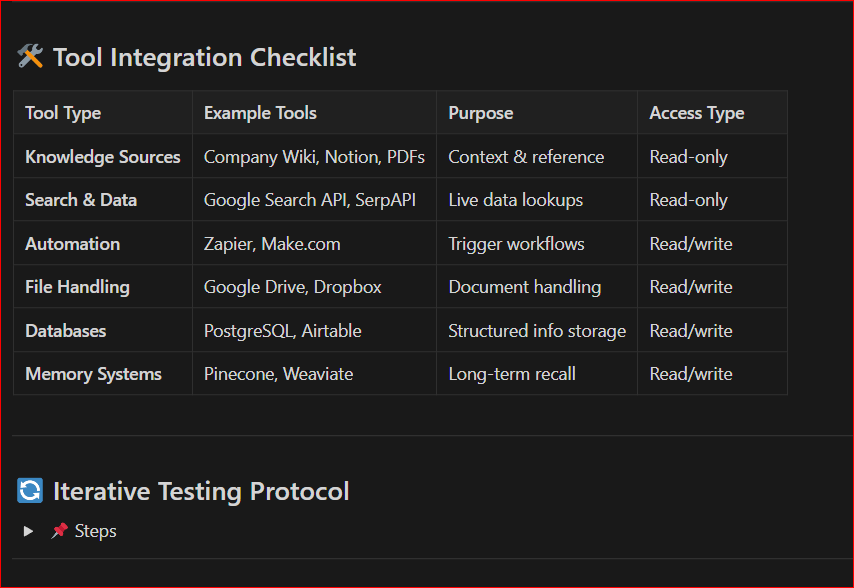Click the Zapier, Make.com cell
The width and height of the screenshot is (854, 588).
pos(272,244)
